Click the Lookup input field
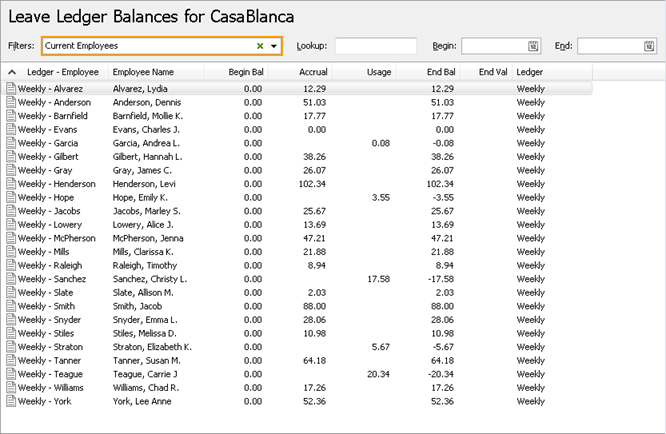Image resolution: width=666 pixels, height=434 pixels. point(375,46)
